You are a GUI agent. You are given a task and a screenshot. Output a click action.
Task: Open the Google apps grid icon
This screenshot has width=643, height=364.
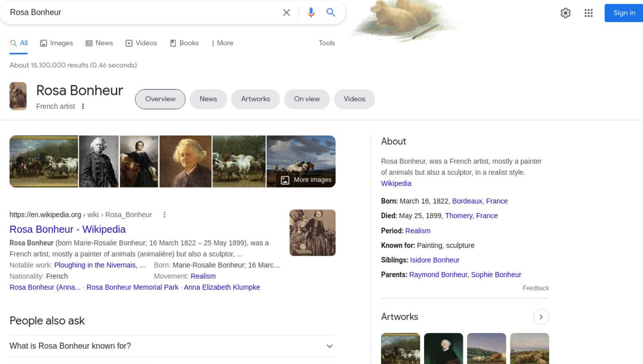pos(589,13)
